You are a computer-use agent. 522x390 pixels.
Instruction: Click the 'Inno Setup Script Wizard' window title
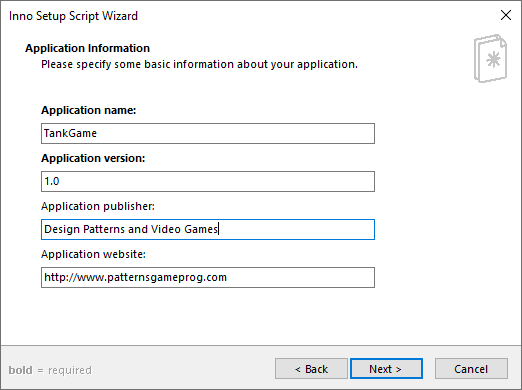click(x=73, y=16)
